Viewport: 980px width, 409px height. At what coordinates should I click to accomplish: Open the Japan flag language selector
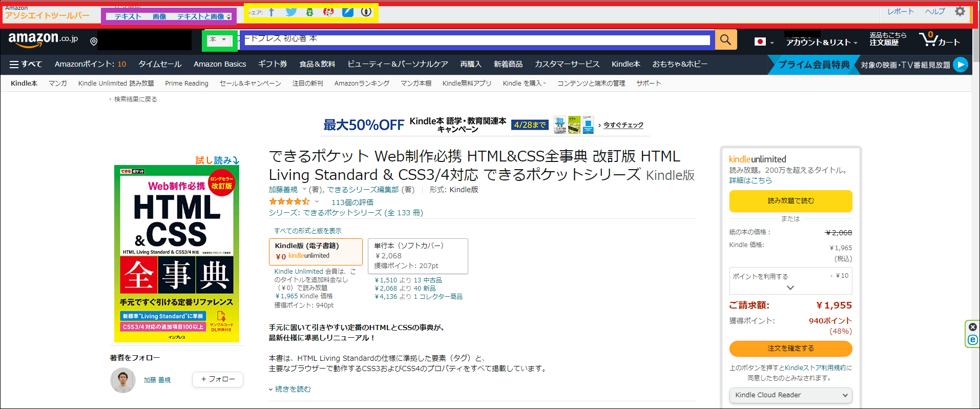[764, 42]
